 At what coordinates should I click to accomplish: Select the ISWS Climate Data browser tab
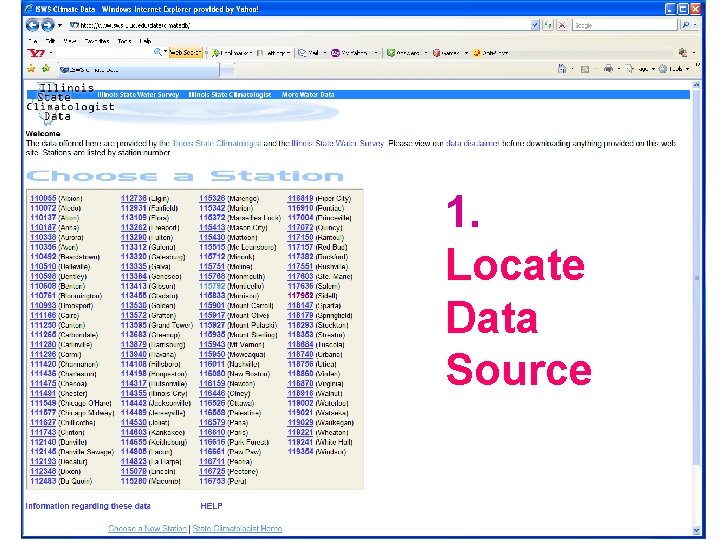139,70
